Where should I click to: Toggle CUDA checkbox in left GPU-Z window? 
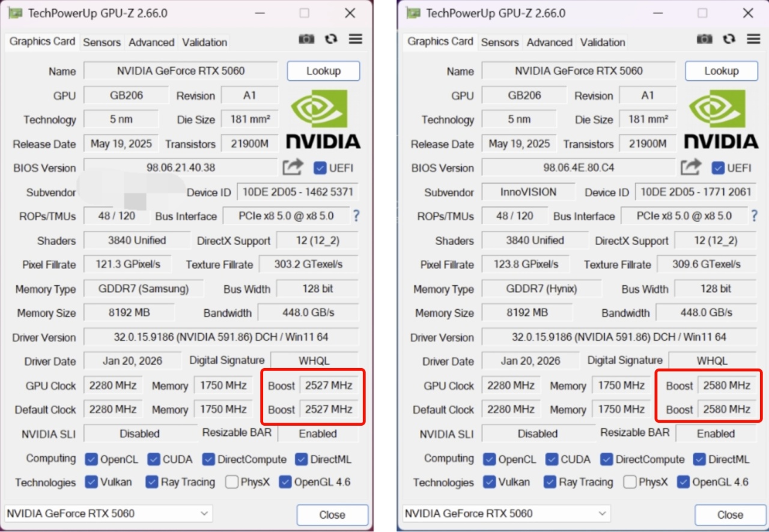point(154,459)
